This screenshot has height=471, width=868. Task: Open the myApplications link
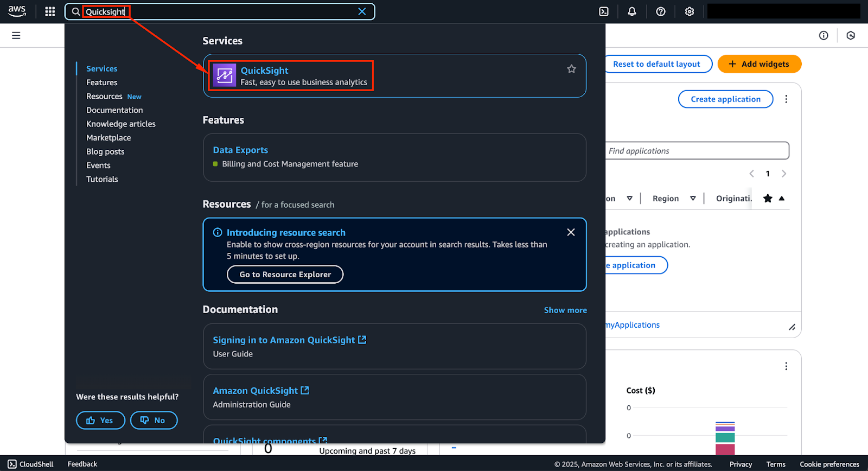click(633, 325)
